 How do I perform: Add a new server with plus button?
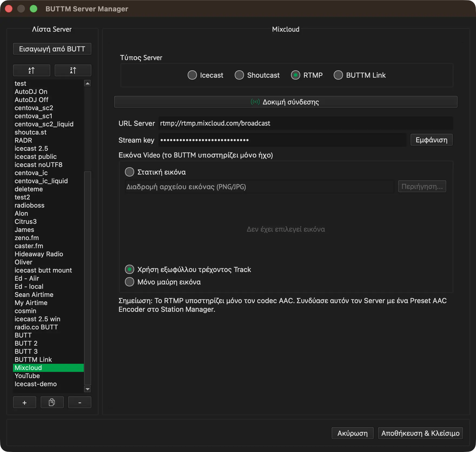[x=25, y=402]
